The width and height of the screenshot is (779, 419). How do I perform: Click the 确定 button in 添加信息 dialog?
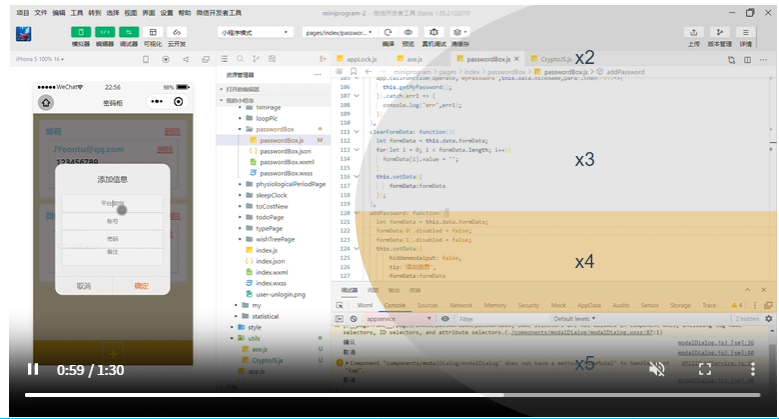point(141,286)
